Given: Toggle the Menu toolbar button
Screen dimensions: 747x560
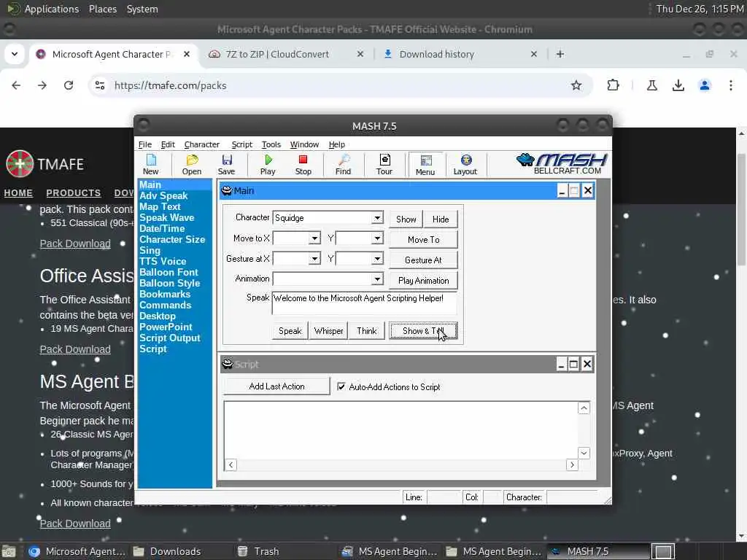Looking at the screenshot, I should [x=425, y=165].
